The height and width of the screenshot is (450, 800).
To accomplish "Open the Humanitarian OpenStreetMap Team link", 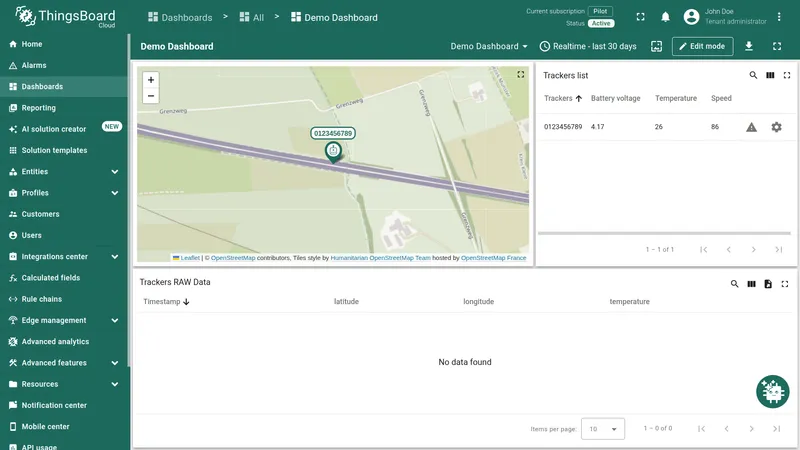I will pos(381,258).
